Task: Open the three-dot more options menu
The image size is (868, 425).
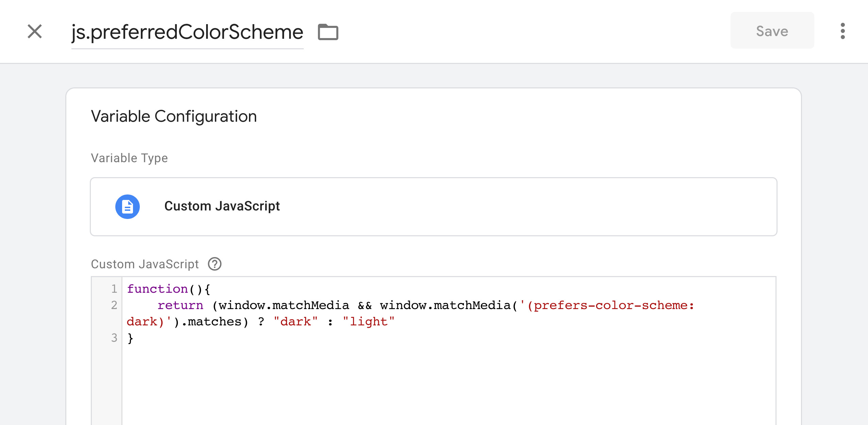Action: point(842,31)
